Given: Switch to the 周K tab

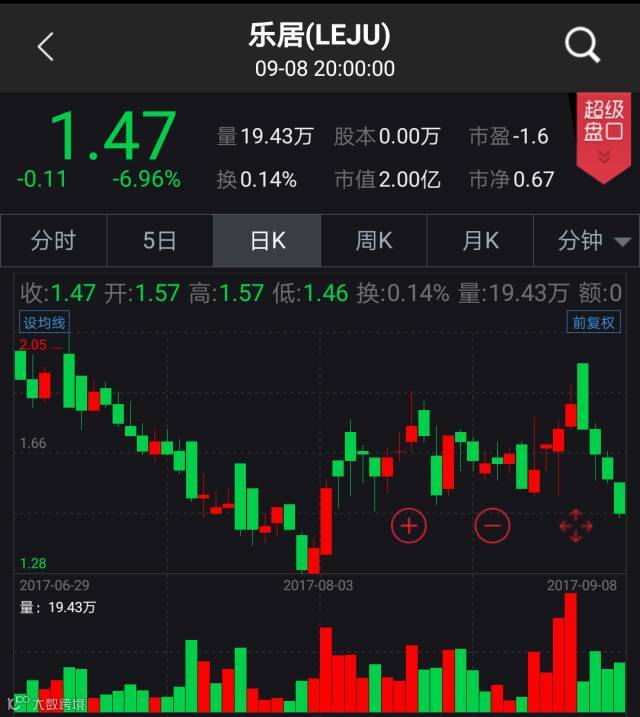Looking at the screenshot, I should (x=373, y=241).
